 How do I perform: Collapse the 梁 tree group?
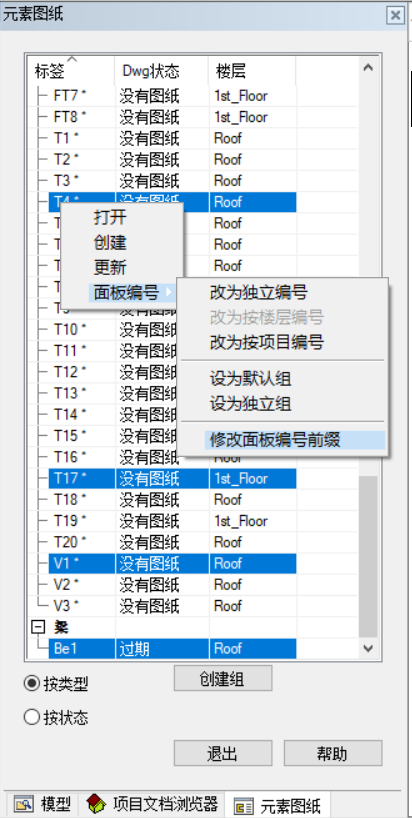coord(38,627)
